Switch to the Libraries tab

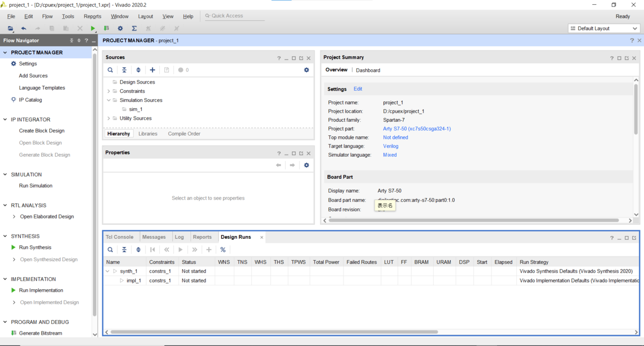tap(148, 134)
